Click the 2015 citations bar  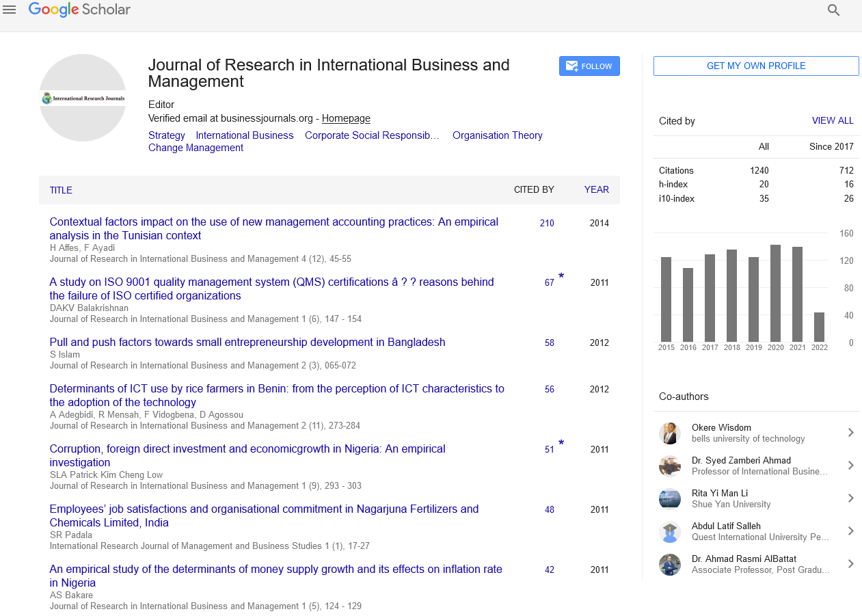[x=666, y=299]
